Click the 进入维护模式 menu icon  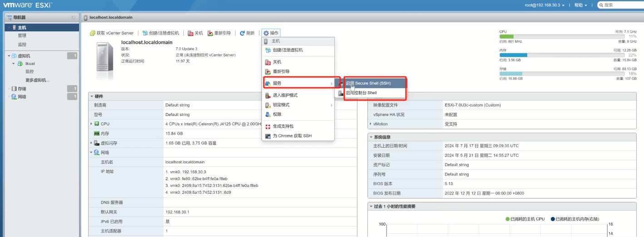click(x=268, y=95)
